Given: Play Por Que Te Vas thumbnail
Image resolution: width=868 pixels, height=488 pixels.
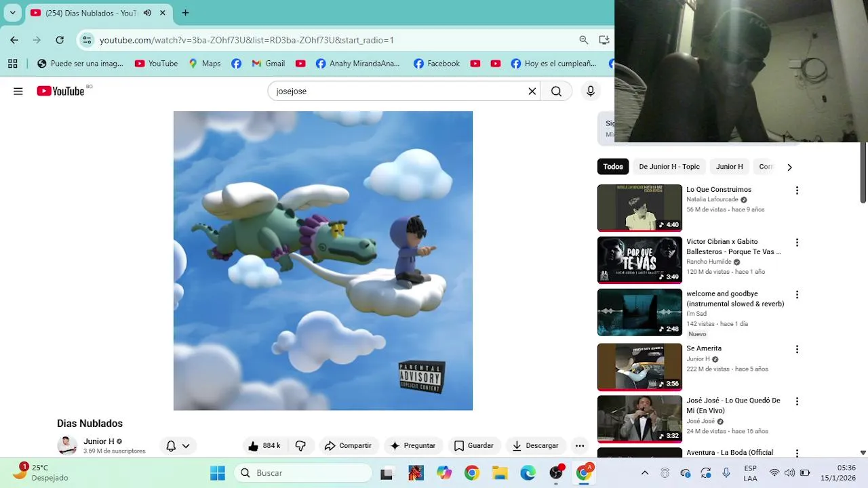Looking at the screenshot, I should click(x=639, y=260).
